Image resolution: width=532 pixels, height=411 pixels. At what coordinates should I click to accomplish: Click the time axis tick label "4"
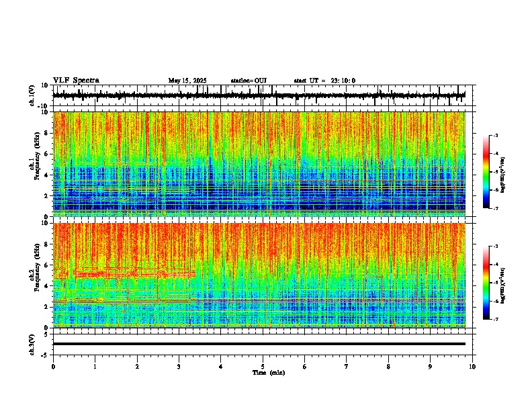(x=221, y=367)
